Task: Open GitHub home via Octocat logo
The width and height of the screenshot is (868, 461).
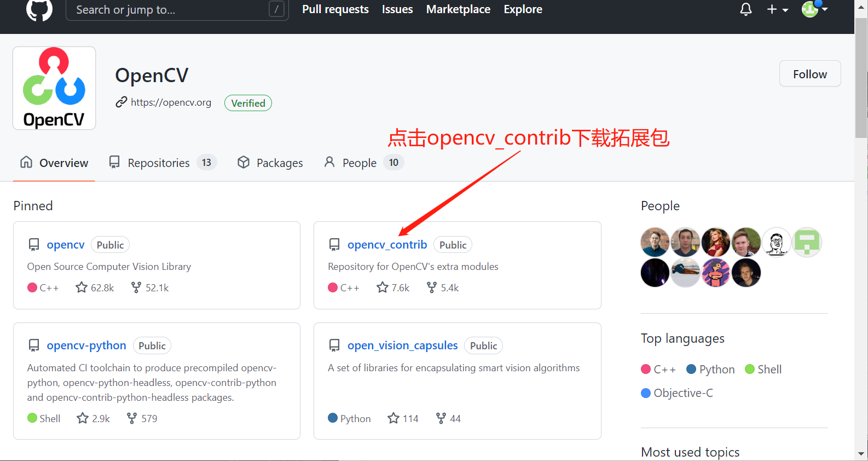Action: click(x=39, y=9)
